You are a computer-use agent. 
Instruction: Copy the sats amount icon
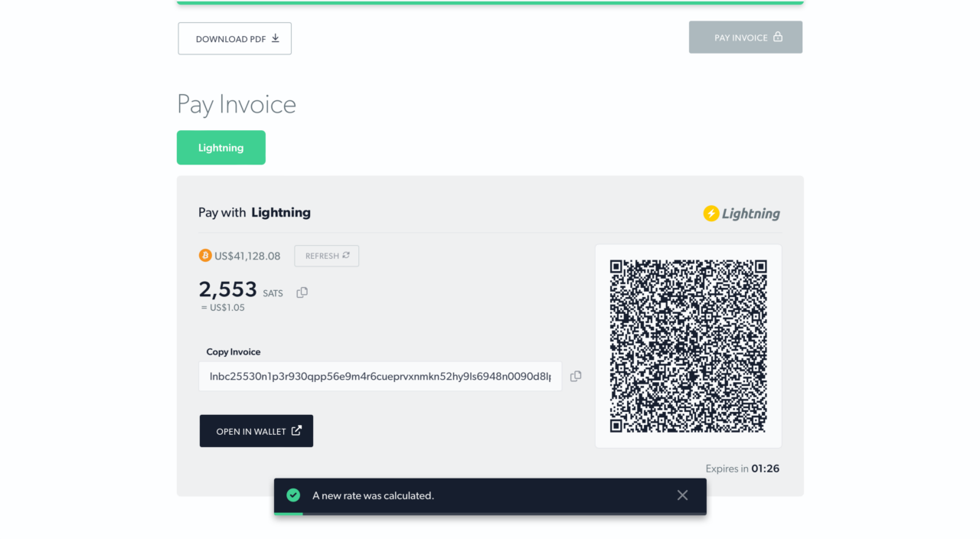click(302, 292)
